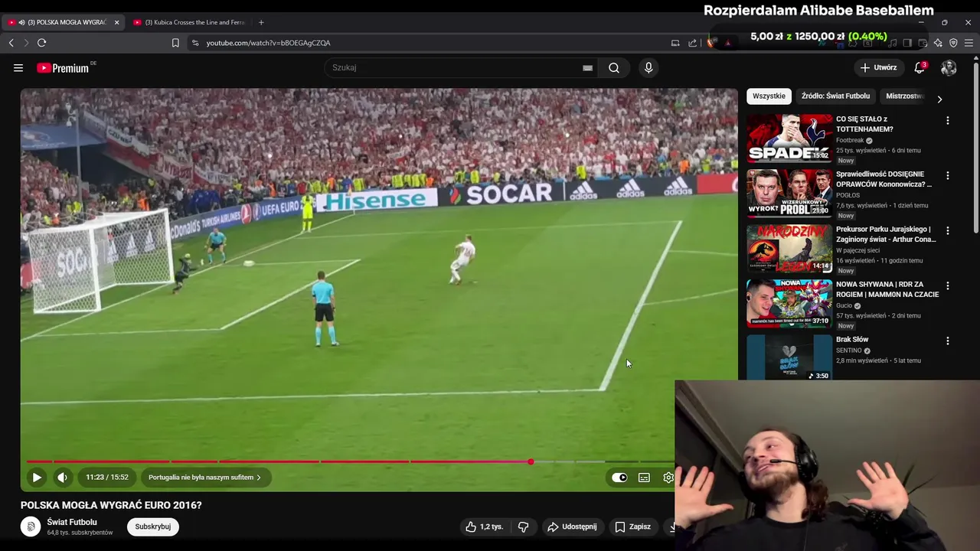Open Leo AI sparkle icon

938,43
